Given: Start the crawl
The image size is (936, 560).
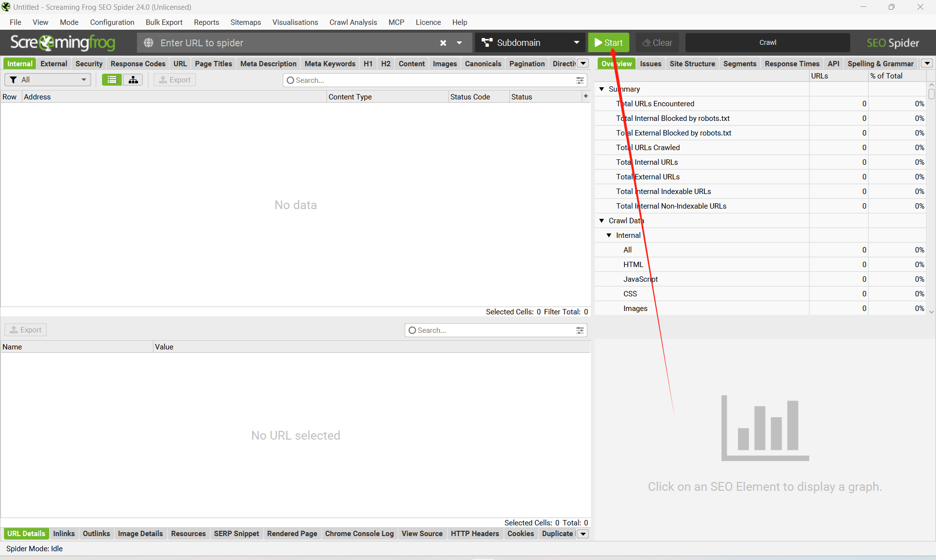Looking at the screenshot, I should (x=608, y=43).
